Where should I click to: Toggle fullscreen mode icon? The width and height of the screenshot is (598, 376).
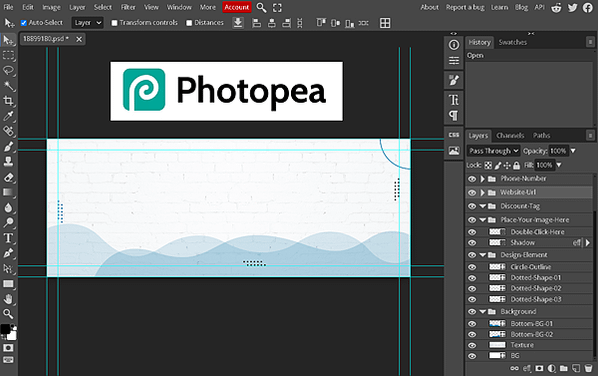coord(277,8)
